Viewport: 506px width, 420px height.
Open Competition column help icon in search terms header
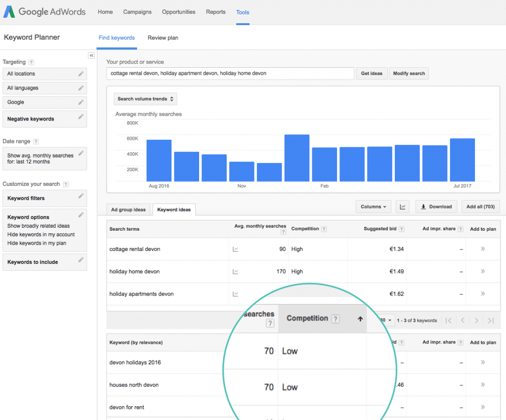pos(324,229)
